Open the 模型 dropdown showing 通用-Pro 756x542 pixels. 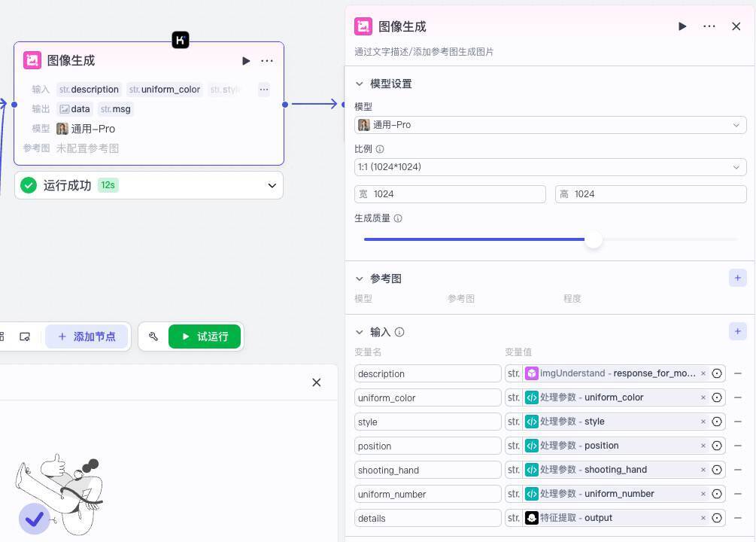pyautogui.click(x=550, y=125)
